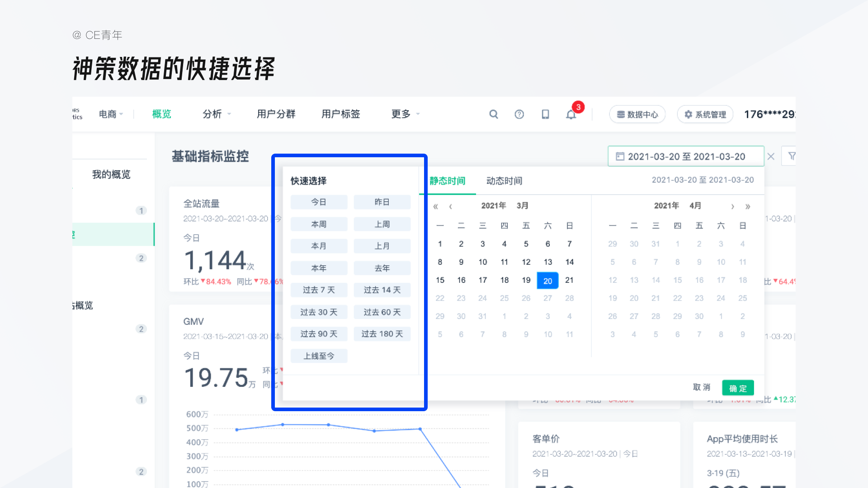Jump to next year double arrow
The width and height of the screenshot is (868, 488).
[748, 206]
